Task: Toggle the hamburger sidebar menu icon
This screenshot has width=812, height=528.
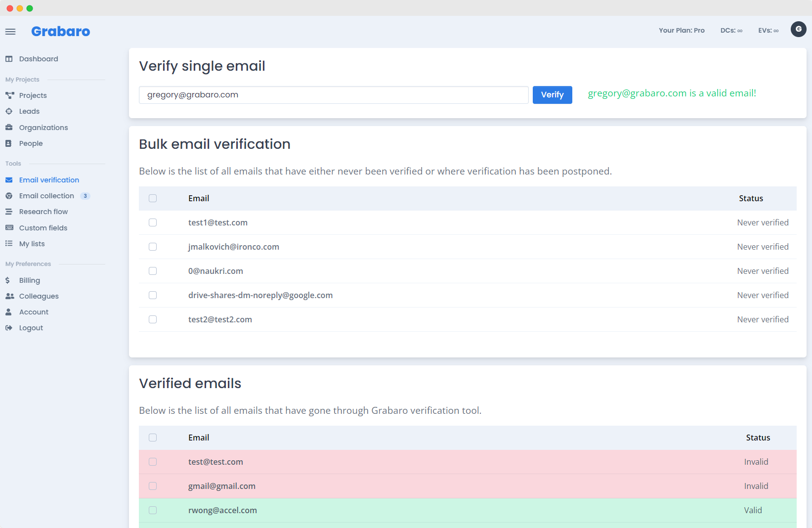Action: coord(10,32)
